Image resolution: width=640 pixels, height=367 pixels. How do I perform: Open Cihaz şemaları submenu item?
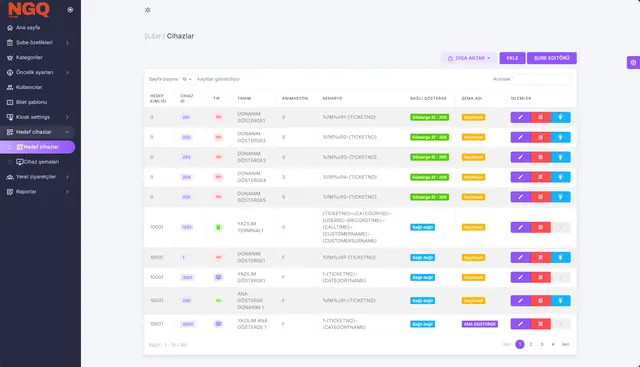38,162
